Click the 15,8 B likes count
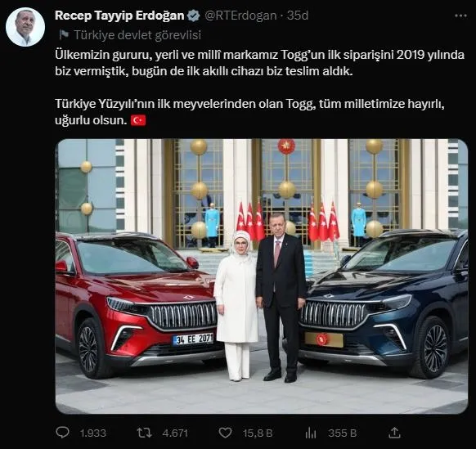The height and width of the screenshot is (449, 476). [x=258, y=433]
